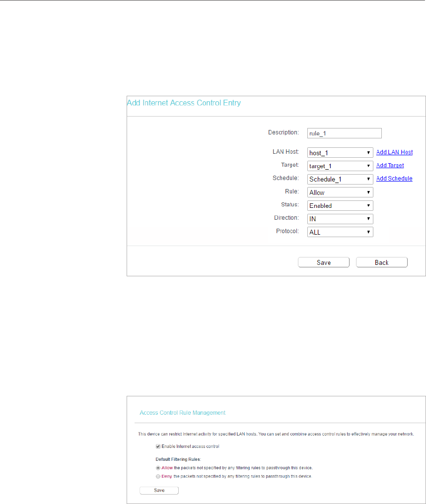Select the Deny default filtering rule radio
Image resolution: width=426 pixels, height=504 pixels.
tap(158, 476)
